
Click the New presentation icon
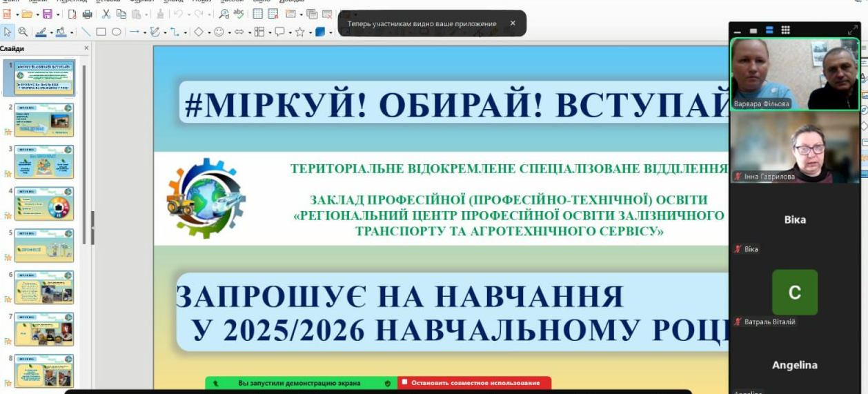coord(7,14)
